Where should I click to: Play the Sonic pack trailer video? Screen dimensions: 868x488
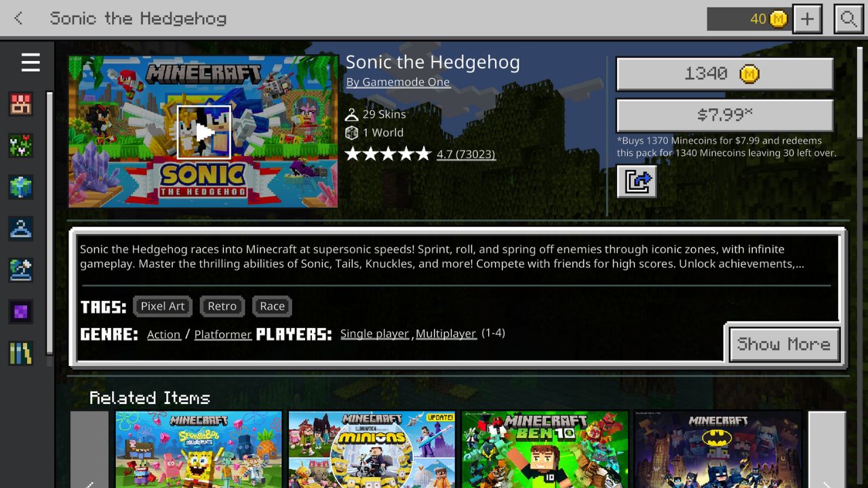click(204, 132)
